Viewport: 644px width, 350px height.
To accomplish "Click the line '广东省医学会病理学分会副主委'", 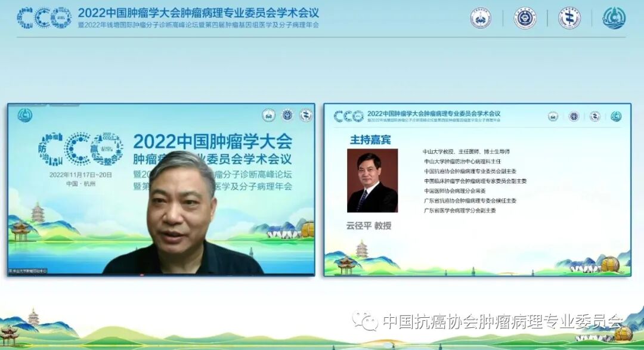I will [460, 210].
